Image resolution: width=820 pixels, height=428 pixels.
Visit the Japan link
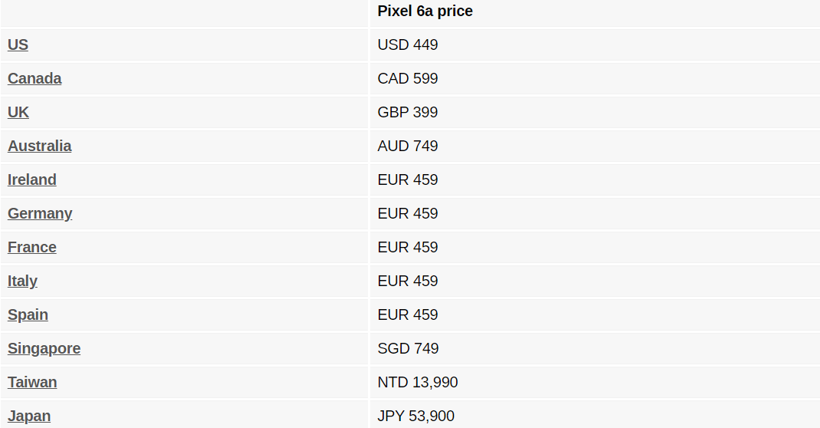(29, 416)
